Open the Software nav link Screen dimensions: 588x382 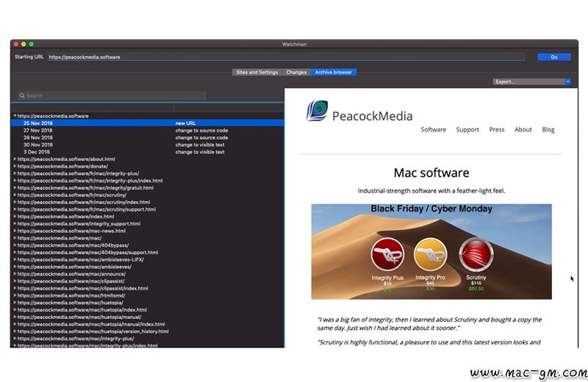pos(433,130)
